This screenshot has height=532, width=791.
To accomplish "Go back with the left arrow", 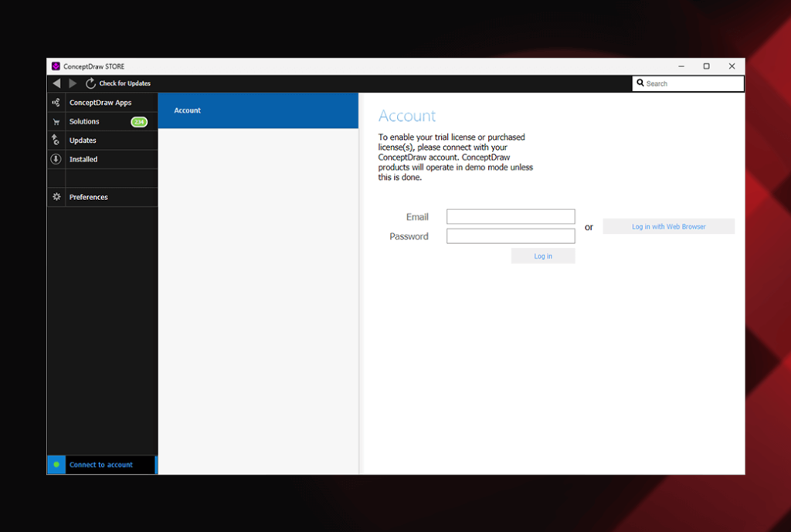I will [x=56, y=83].
